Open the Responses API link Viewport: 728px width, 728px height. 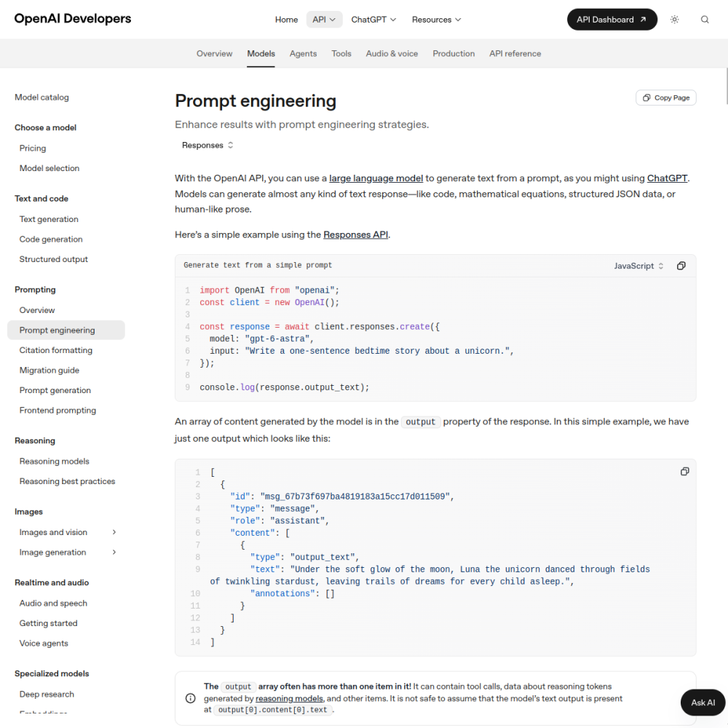tap(355, 235)
